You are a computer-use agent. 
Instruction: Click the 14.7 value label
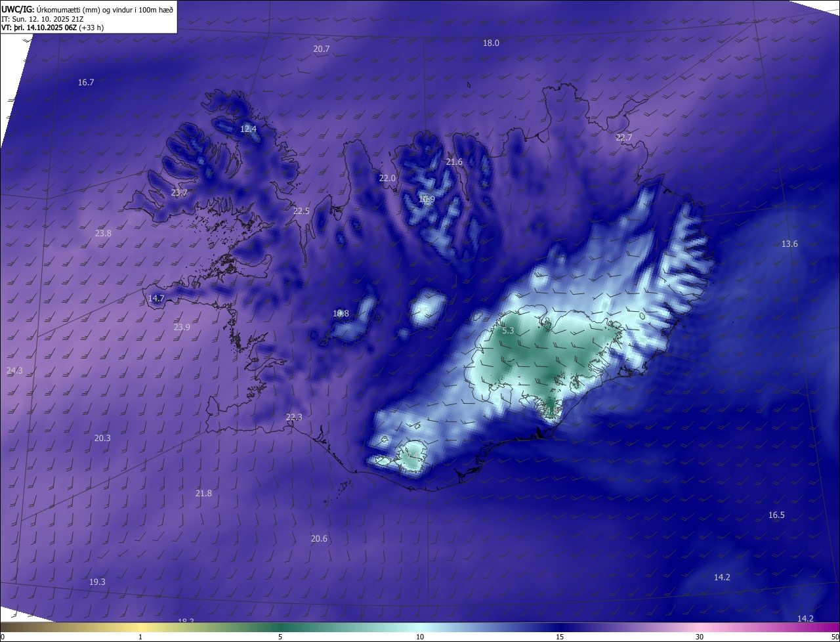tap(156, 298)
